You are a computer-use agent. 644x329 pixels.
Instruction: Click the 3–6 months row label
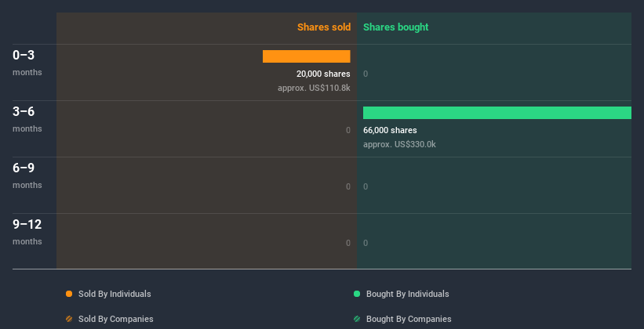coord(27,119)
